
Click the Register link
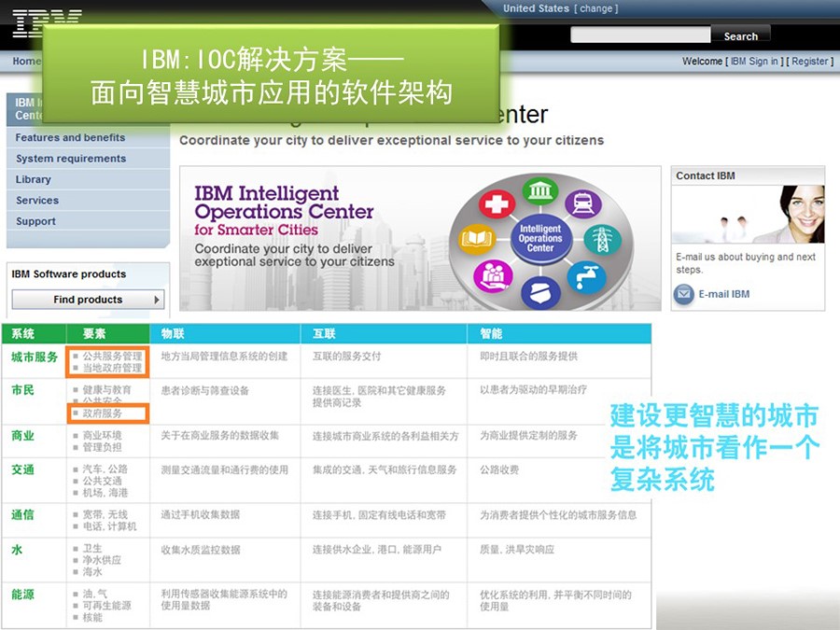(809, 61)
